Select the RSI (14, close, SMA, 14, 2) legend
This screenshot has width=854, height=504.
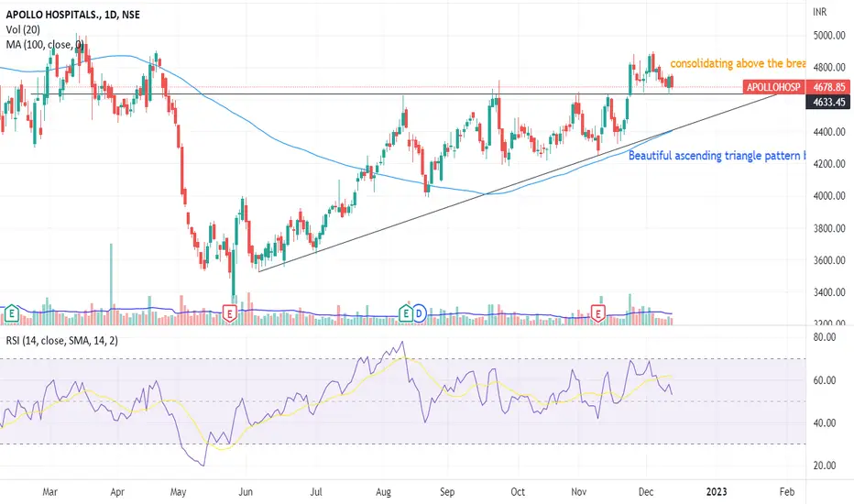click(61, 341)
